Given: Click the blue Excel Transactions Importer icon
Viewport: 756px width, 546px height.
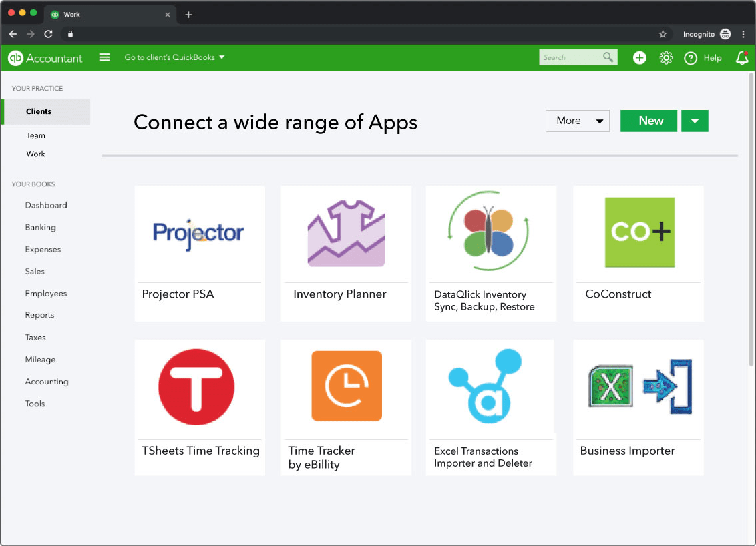Looking at the screenshot, I should tap(485, 386).
